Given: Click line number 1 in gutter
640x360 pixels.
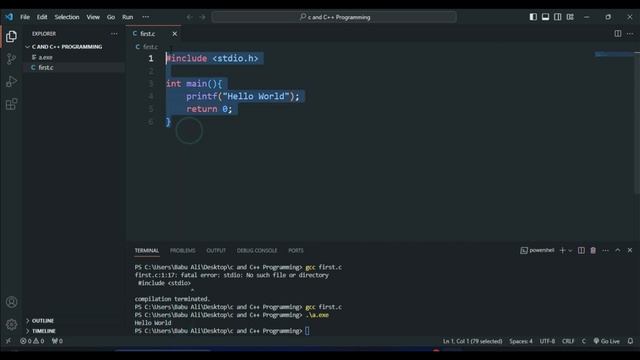Looking at the screenshot, I should pos(151,58).
